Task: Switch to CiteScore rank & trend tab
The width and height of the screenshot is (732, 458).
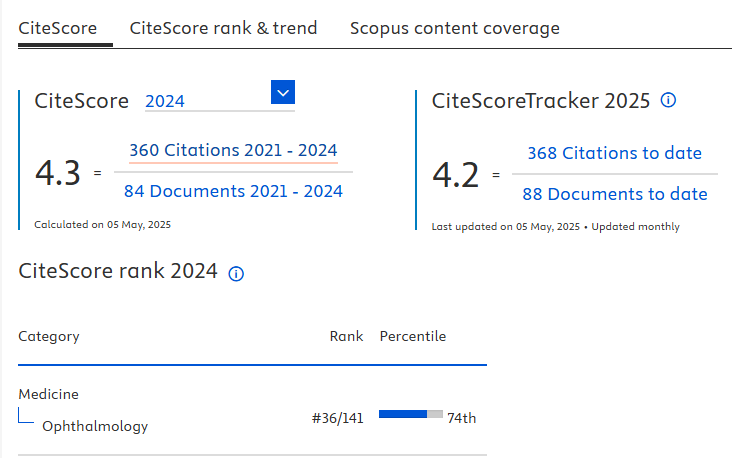Action: 223,28
